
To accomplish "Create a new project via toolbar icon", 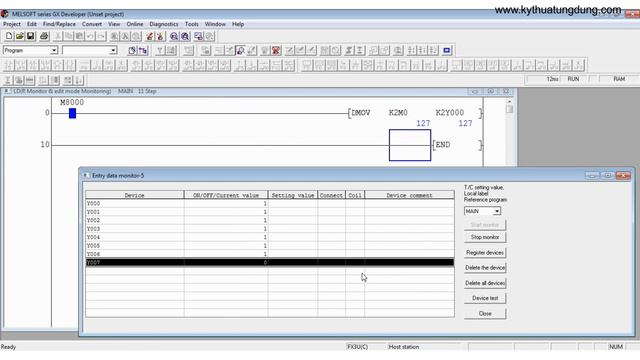I will [x=9, y=36].
